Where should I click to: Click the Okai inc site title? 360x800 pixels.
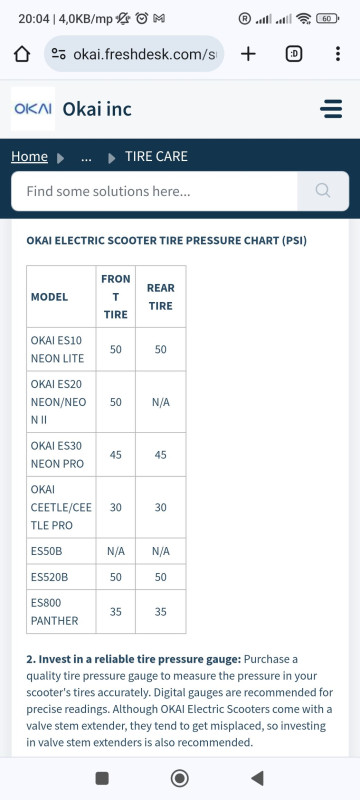click(x=97, y=109)
